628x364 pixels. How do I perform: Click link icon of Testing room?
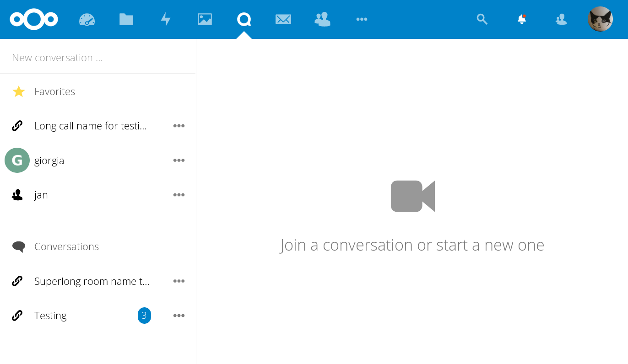[17, 316]
